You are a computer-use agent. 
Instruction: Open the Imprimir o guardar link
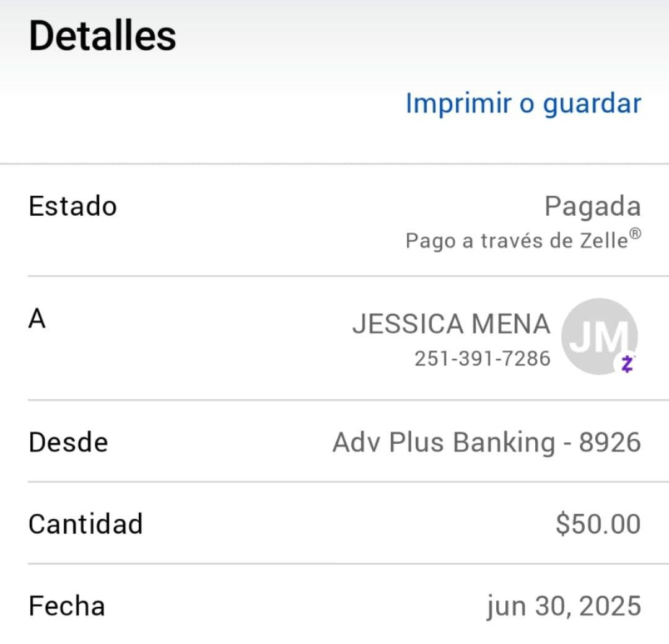(x=523, y=104)
